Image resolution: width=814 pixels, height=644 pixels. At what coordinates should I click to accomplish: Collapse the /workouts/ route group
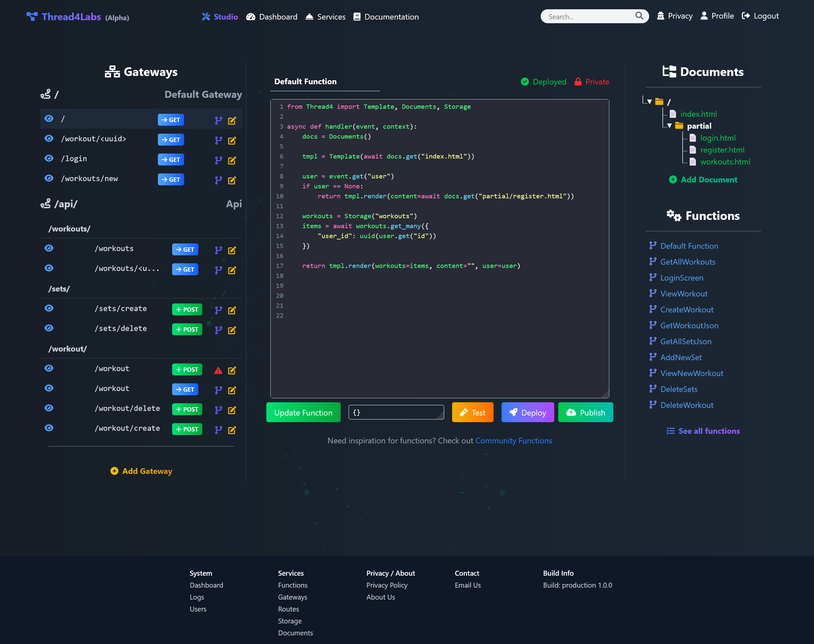click(69, 229)
